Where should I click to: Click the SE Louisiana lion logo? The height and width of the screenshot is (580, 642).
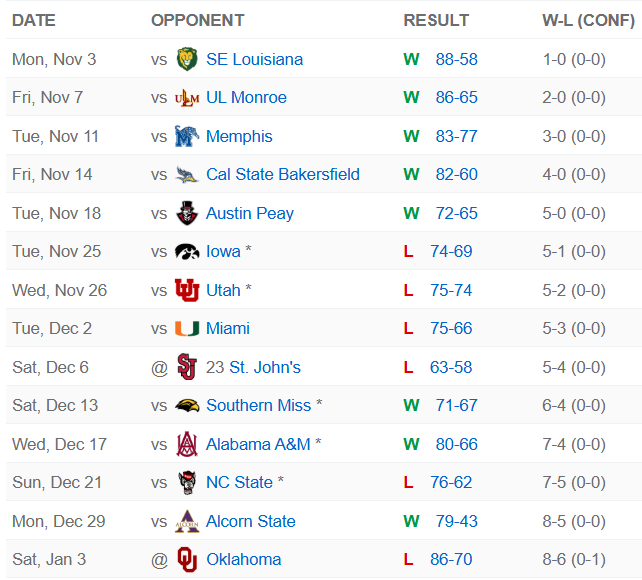(186, 59)
